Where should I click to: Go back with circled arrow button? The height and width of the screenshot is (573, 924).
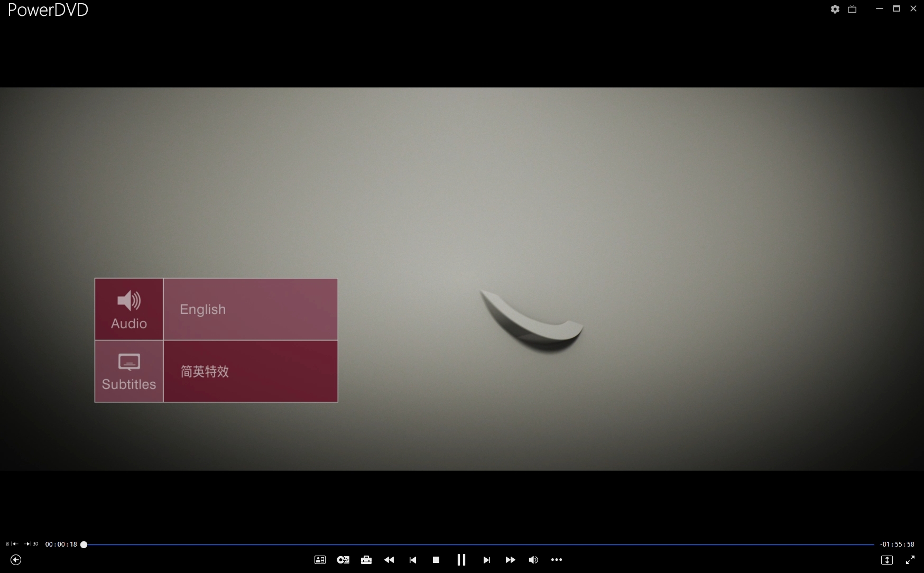[16, 560]
